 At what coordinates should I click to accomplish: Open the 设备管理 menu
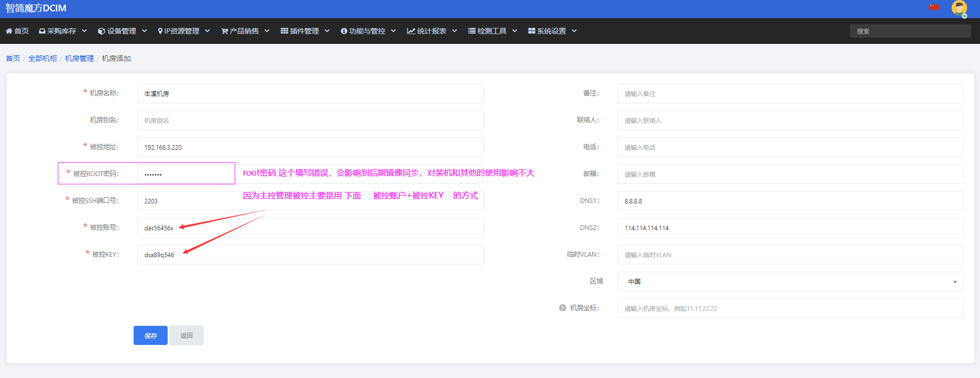(123, 31)
